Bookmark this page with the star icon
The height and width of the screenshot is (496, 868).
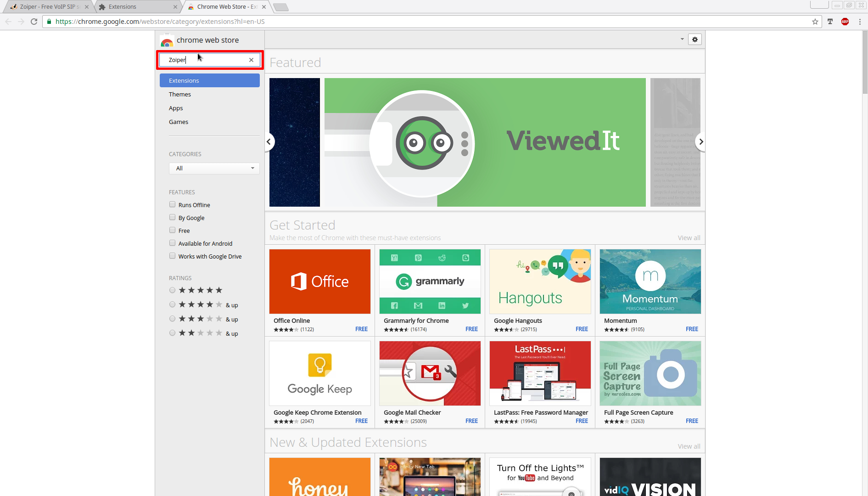[815, 22]
